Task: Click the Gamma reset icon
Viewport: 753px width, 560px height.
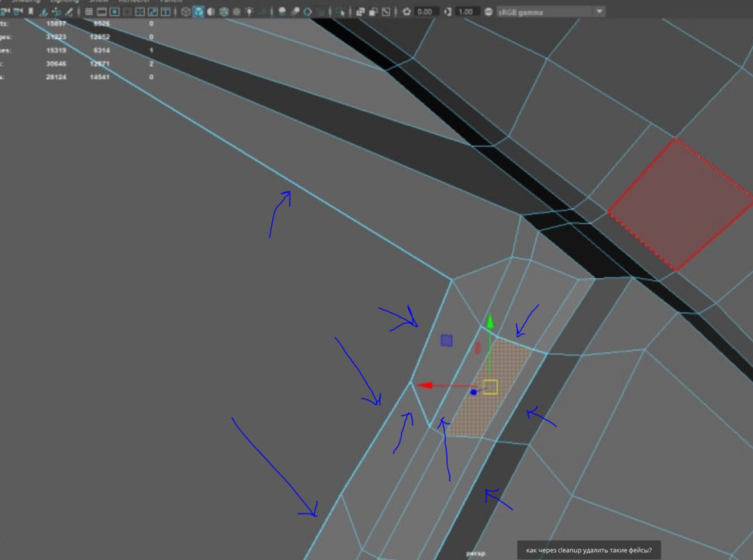Action: 448,11
